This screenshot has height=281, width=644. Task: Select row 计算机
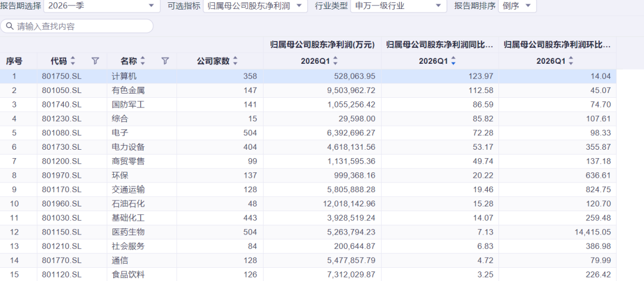308,76
